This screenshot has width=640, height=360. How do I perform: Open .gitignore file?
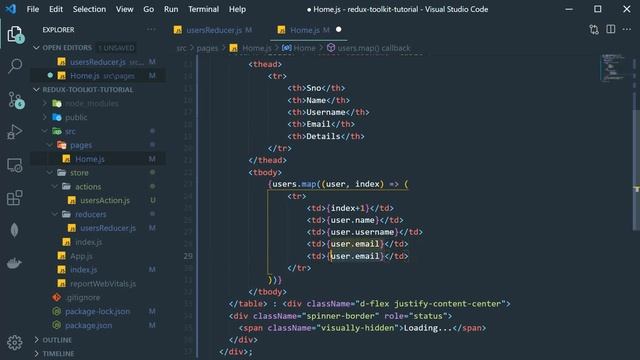pos(98,298)
